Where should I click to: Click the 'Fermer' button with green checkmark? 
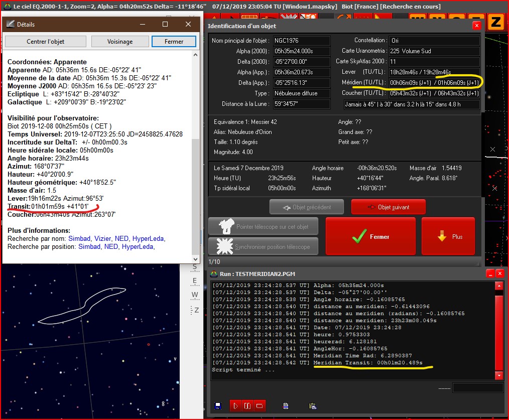(x=370, y=236)
